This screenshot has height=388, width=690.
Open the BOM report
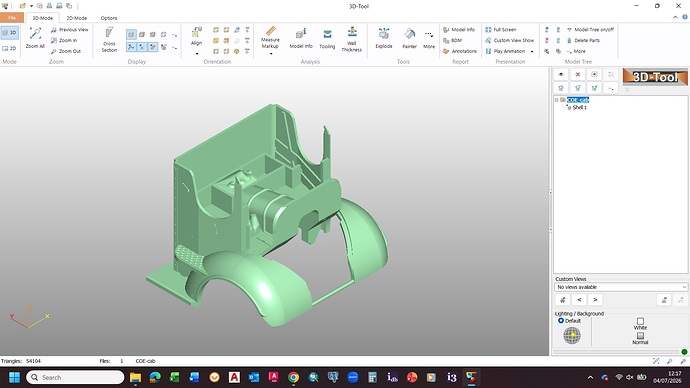[452, 40]
